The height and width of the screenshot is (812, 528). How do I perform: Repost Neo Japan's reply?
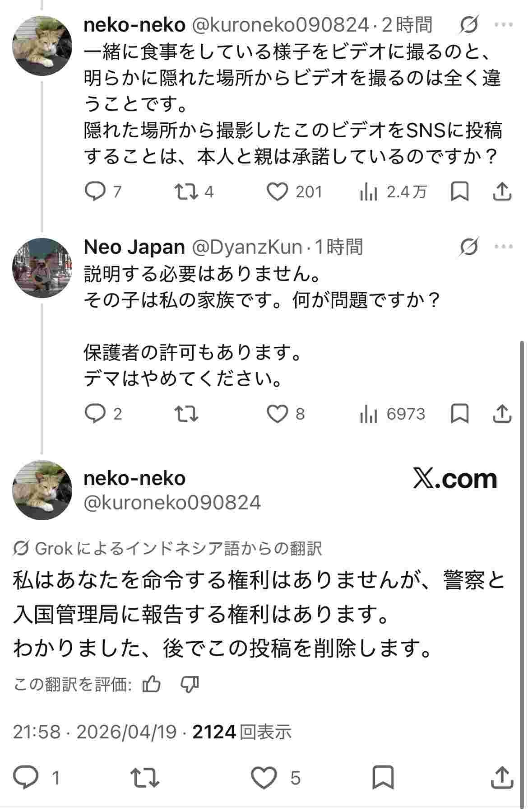point(186,414)
